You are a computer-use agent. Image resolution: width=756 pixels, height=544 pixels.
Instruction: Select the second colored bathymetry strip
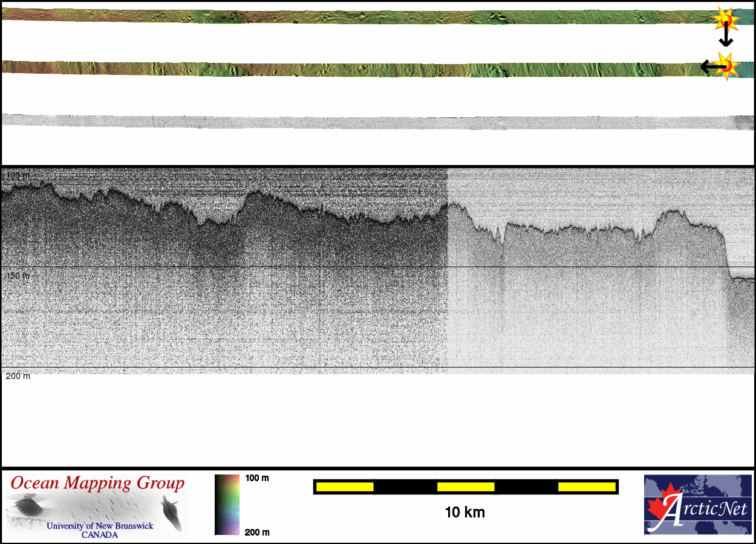point(363,69)
